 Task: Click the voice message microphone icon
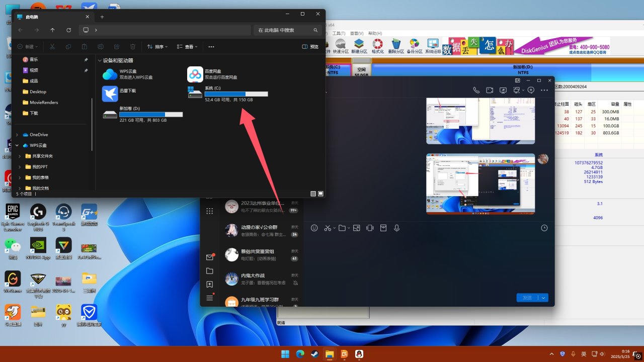[396, 228]
